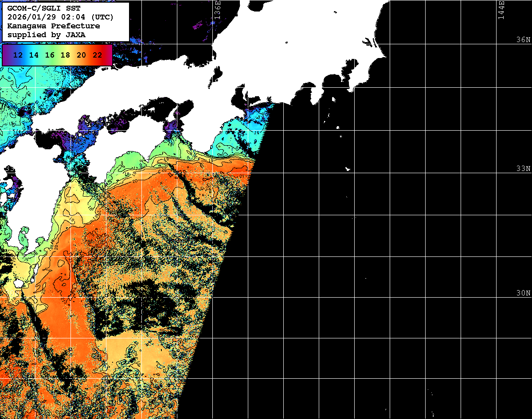Image resolution: width=532 pixels, height=419 pixels.
Task: Pick the 12 degree purple color on scale
Action: pyautogui.click(x=18, y=55)
